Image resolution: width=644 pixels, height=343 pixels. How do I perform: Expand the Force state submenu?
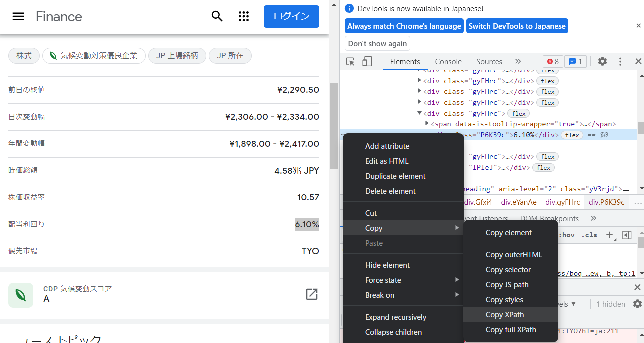(403, 280)
